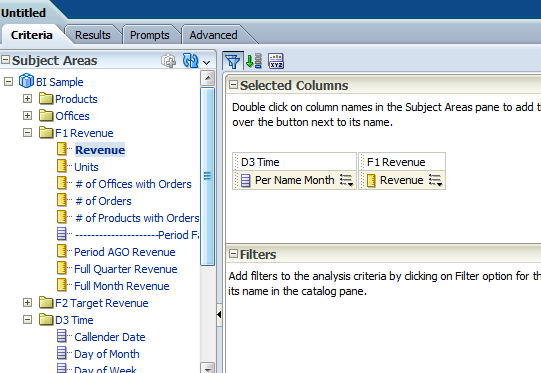Open the Prompts tab
The image size is (541, 373).
[149, 35]
